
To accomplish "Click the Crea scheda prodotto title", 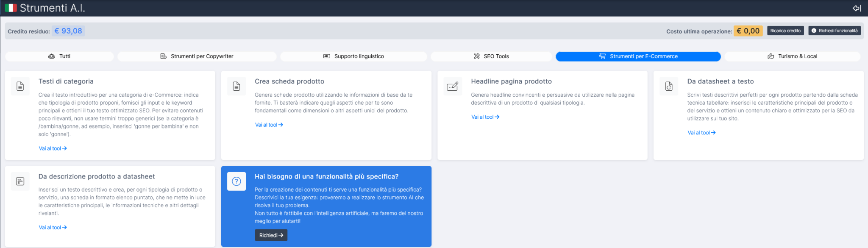I will click(289, 81).
